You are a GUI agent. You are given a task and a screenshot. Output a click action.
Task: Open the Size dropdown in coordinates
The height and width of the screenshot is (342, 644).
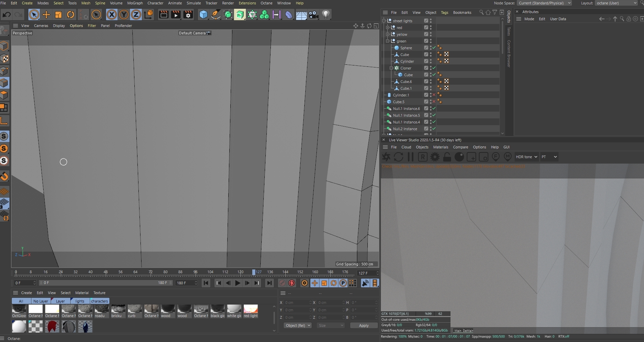coord(331,325)
